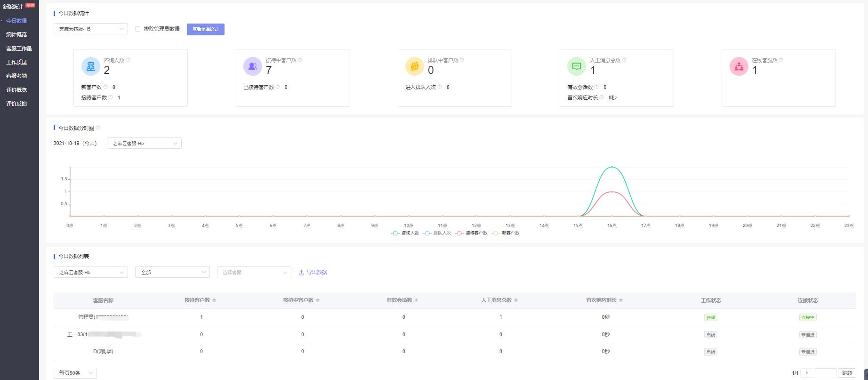Go to 客服考勤 sidebar item

(16, 76)
